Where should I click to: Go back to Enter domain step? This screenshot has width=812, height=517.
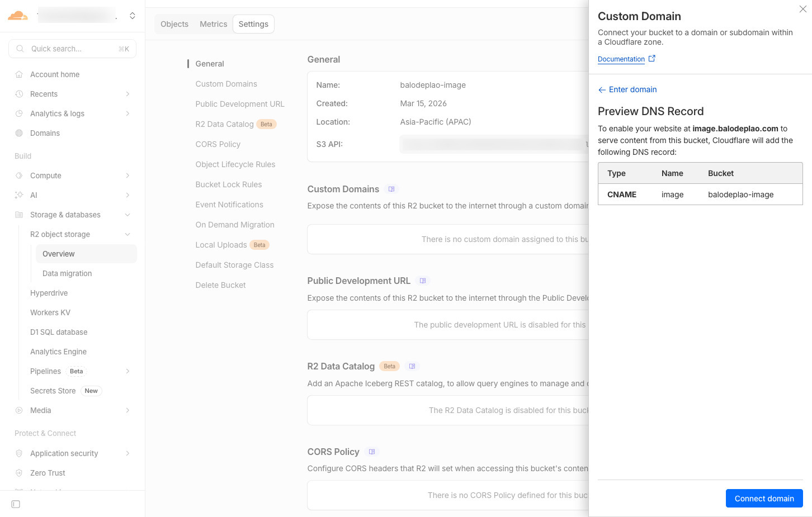click(627, 89)
